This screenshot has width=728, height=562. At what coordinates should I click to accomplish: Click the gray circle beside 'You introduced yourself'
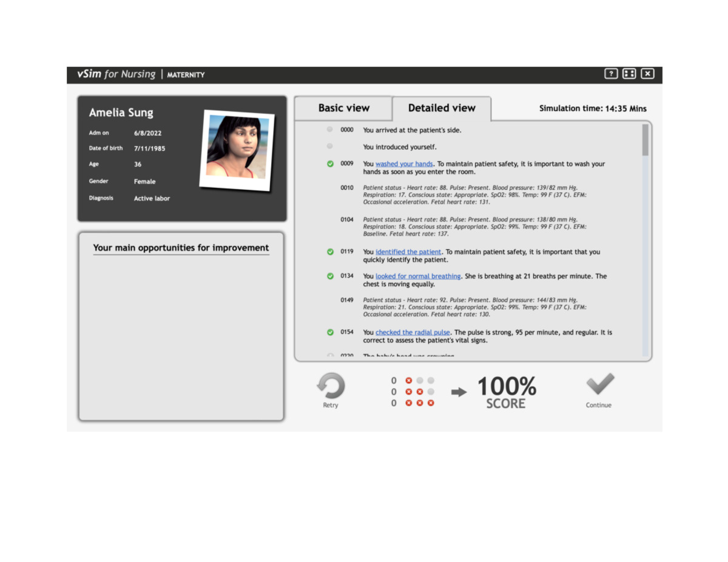329,146
